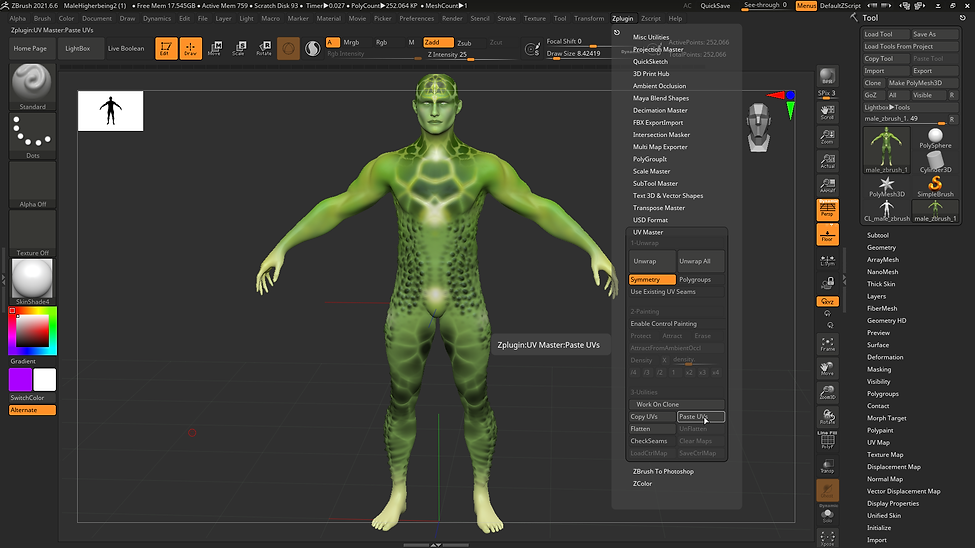Toggle PolyF line fill display
The width and height of the screenshot is (975, 548).
[x=828, y=441]
